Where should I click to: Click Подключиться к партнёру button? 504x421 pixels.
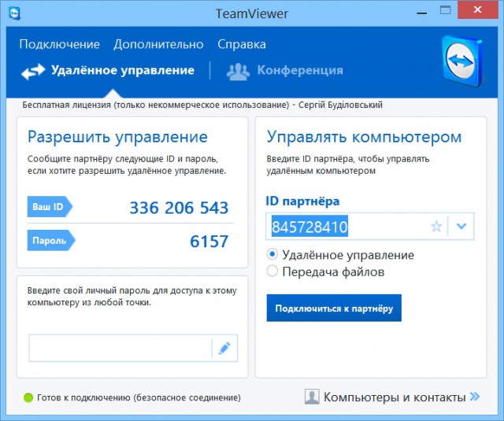334,308
